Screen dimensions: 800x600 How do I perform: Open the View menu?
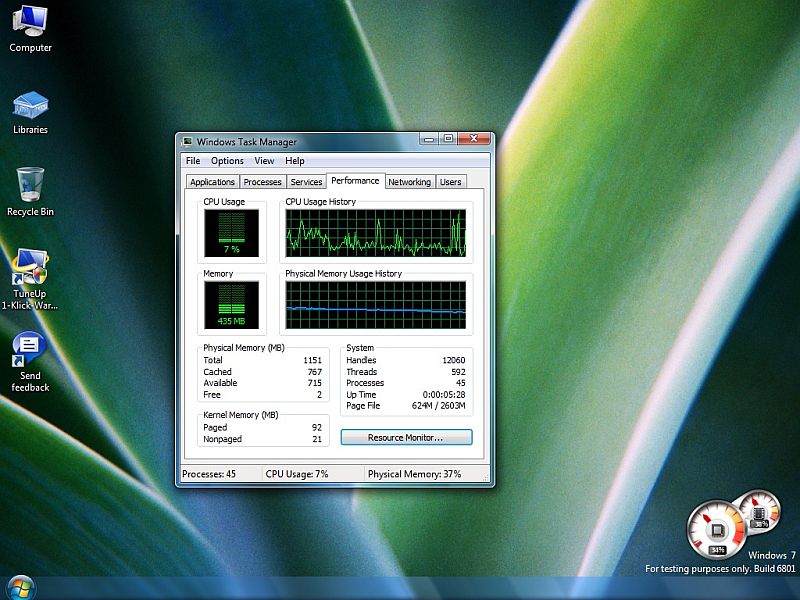264,161
